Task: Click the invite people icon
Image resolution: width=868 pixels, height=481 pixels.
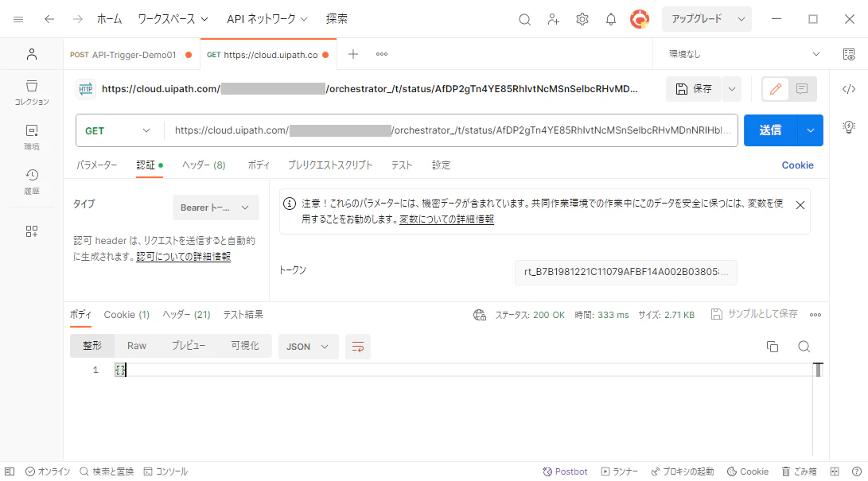Action: click(x=553, y=19)
